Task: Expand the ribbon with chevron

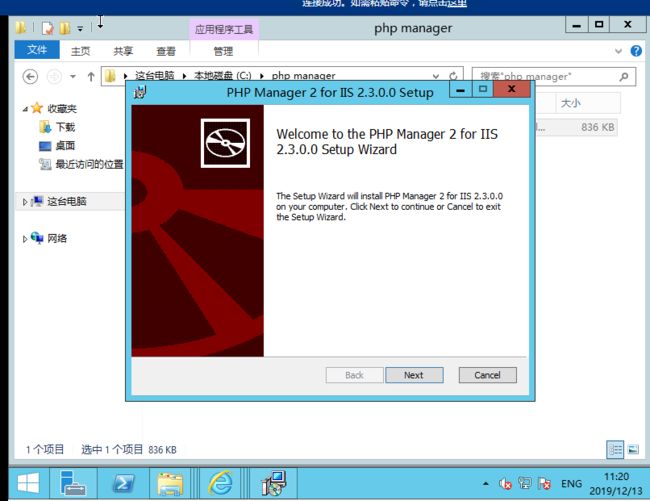Action: (618, 51)
